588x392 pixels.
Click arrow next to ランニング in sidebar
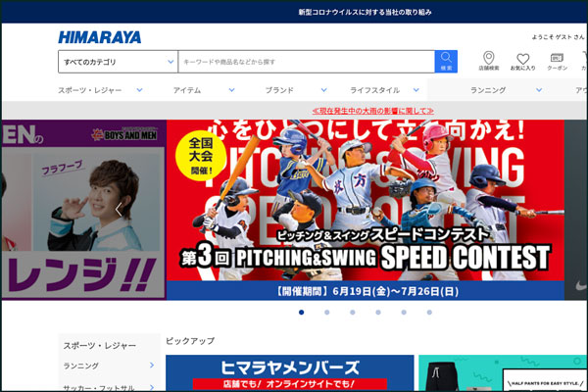pyautogui.click(x=151, y=366)
